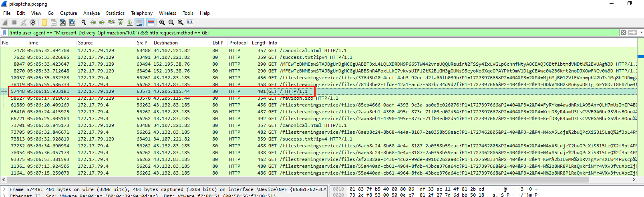Zoom in on packet list text

click(x=162, y=22)
